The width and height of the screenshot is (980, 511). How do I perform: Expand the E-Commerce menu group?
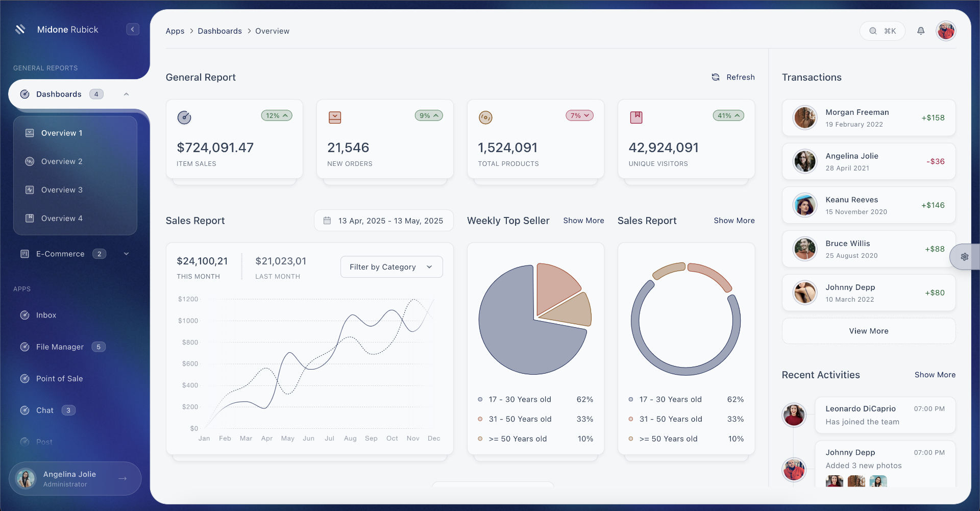tap(126, 254)
